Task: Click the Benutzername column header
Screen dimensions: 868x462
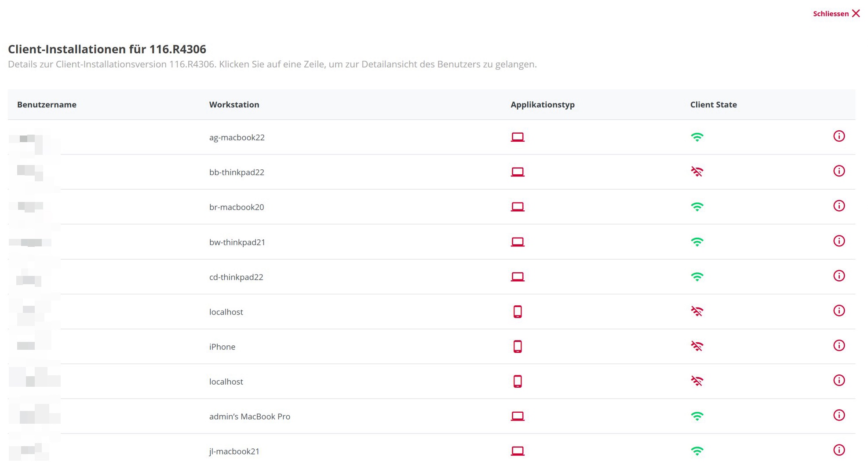Action: pyautogui.click(x=47, y=105)
